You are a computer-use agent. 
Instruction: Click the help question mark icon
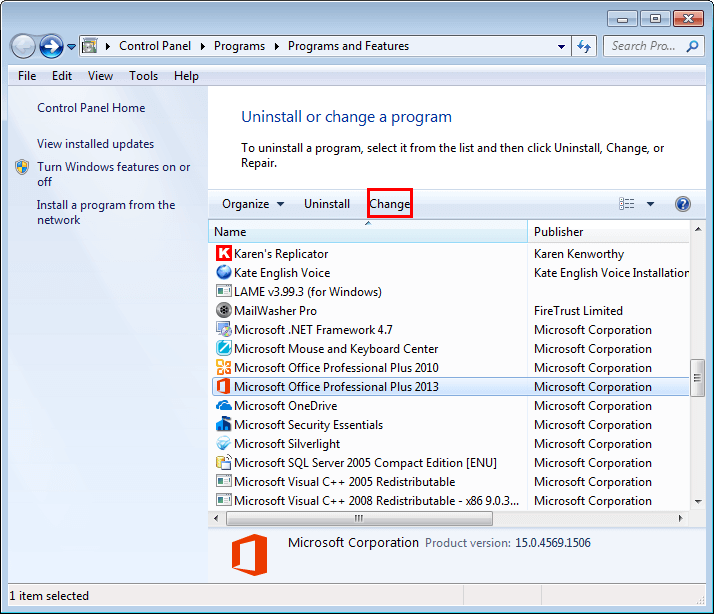(x=683, y=204)
